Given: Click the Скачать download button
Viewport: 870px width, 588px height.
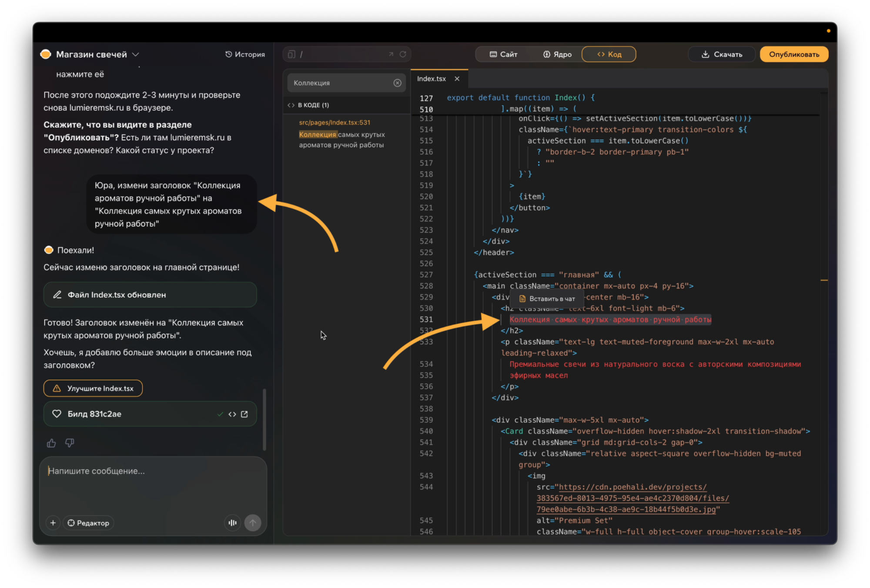Looking at the screenshot, I should tap(722, 54).
